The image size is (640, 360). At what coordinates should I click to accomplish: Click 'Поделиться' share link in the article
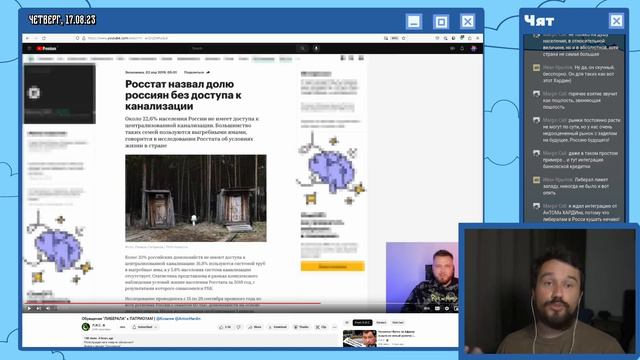[197, 72]
